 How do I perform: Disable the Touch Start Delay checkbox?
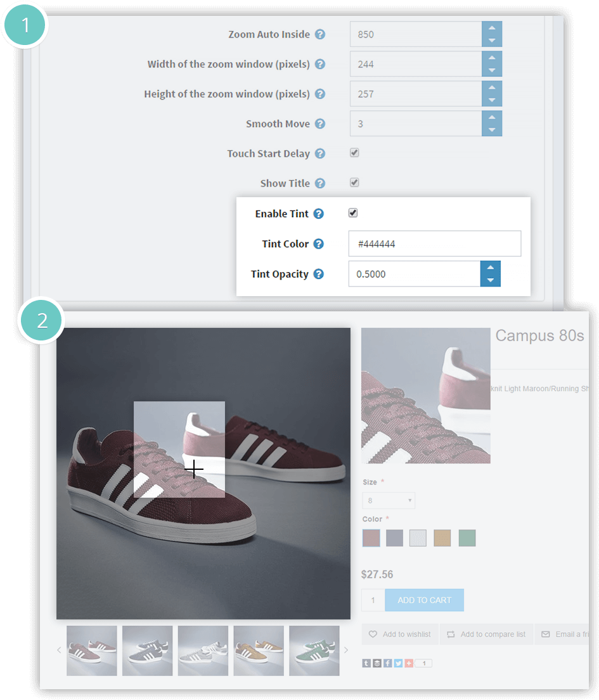(x=354, y=153)
